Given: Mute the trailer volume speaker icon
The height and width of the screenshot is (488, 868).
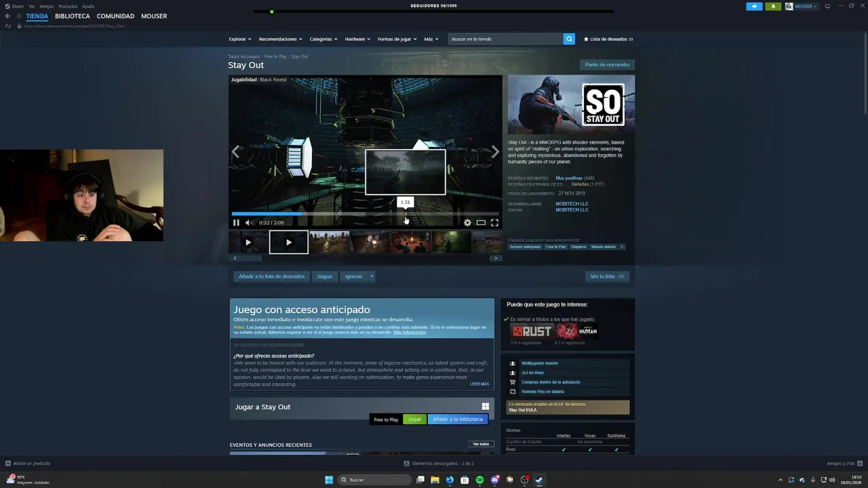Looking at the screenshot, I should pos(249,222).
